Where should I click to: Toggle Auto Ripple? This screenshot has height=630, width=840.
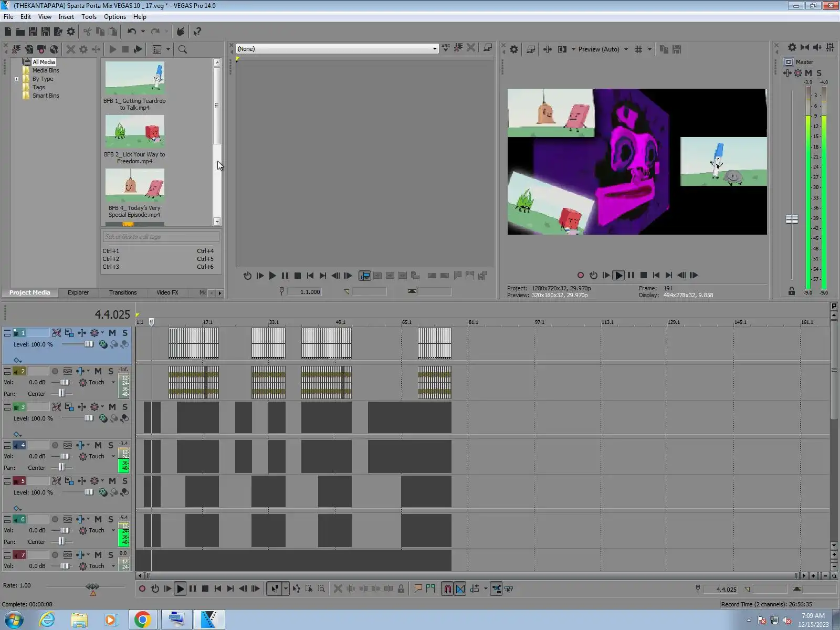click(475, 589)
